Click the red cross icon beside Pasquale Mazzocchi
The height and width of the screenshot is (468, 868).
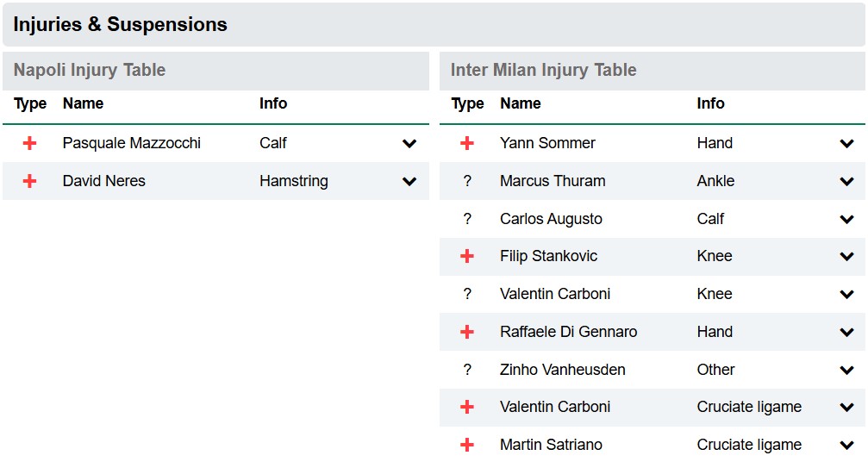click(x=30, y=143)
